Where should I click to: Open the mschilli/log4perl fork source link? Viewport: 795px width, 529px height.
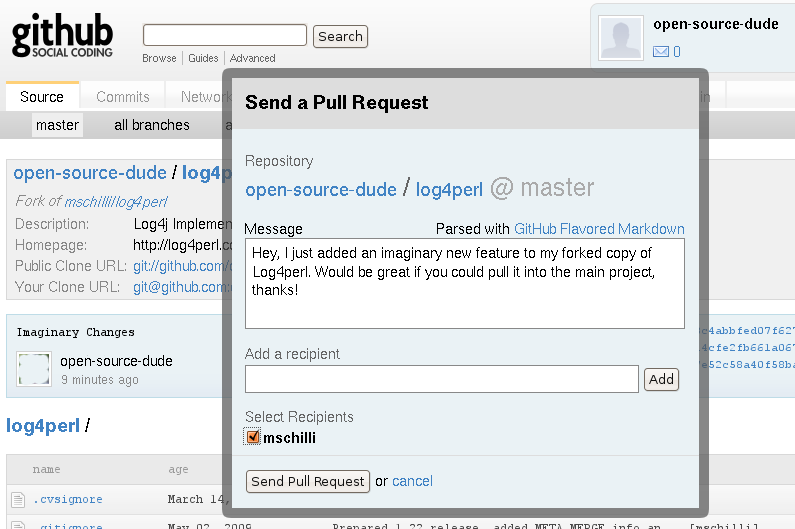point(116,202)
